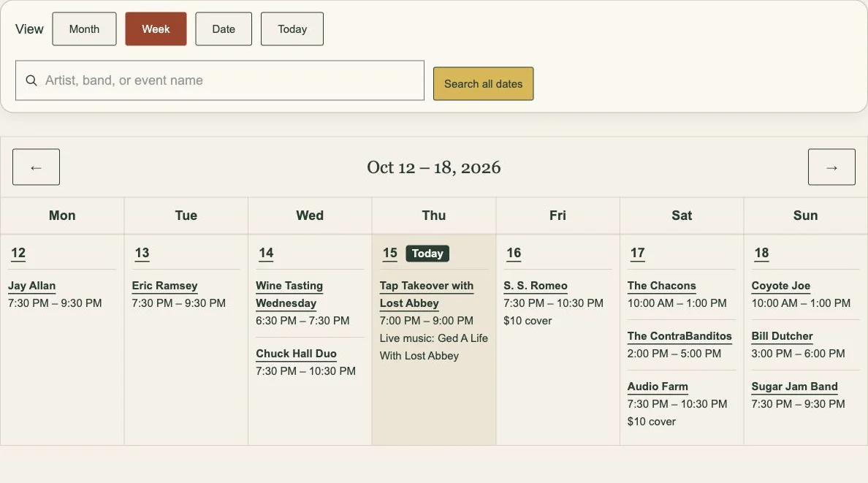Click the Fri column header
Screen dimensions: 868x483
click(558, 216)
